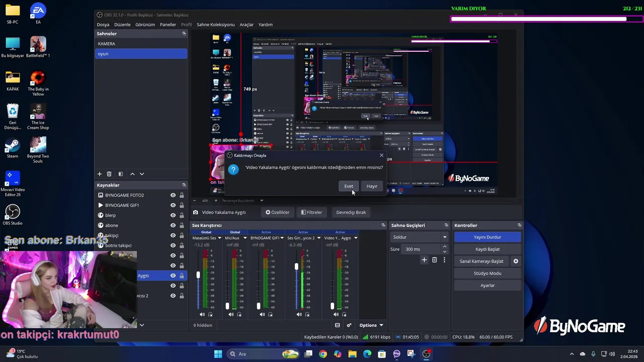Undock the Sahneler panel using its float icon
This screenshot has height=362, width=644.
(184, 34)
